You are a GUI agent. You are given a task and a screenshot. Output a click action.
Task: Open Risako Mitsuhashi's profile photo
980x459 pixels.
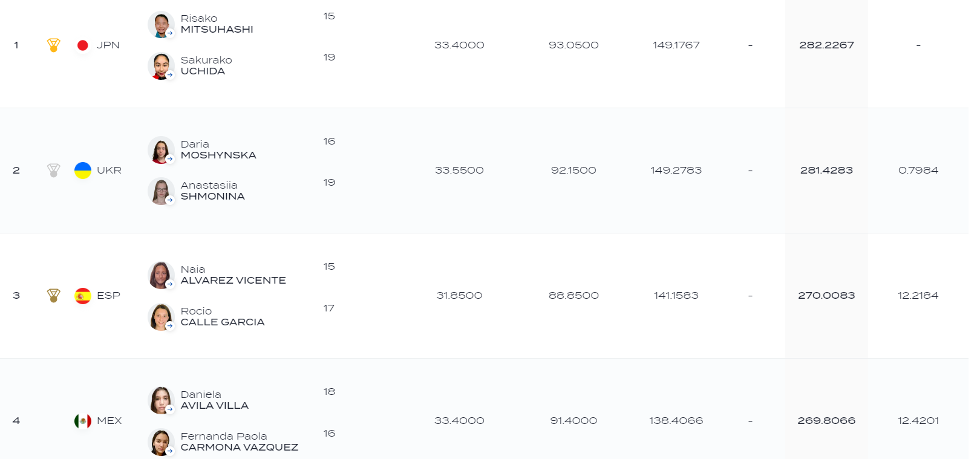pos(161,25)
